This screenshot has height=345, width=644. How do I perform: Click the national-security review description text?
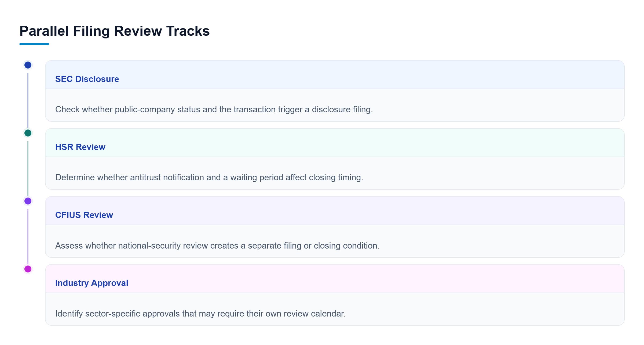(217, 246)
